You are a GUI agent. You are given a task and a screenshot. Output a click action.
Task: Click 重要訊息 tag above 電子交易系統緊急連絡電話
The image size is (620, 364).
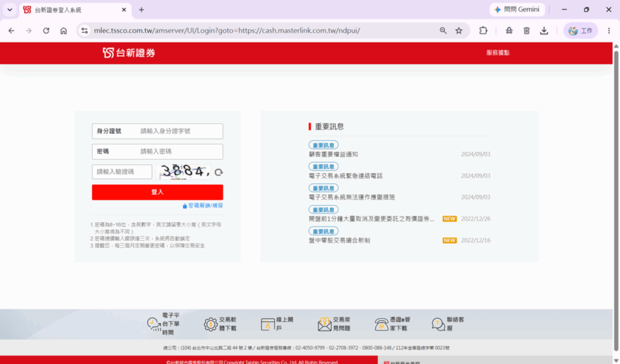tap(323, 167)
